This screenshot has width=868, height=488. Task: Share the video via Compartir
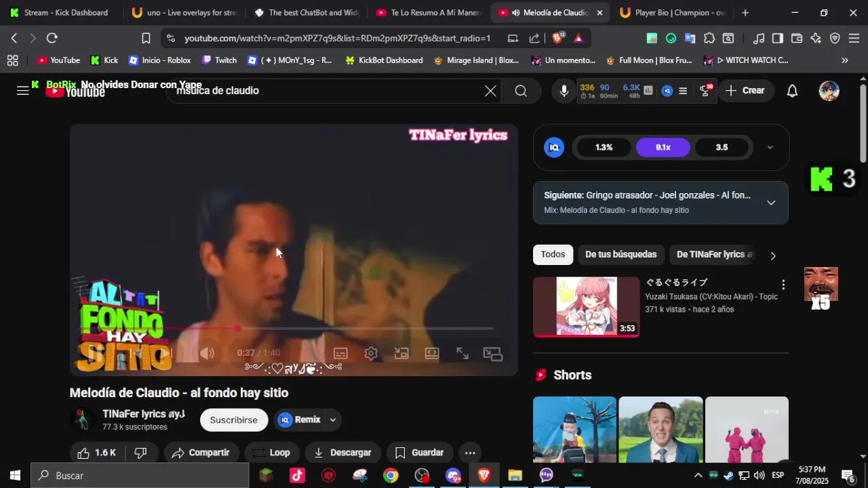point(201,453)
